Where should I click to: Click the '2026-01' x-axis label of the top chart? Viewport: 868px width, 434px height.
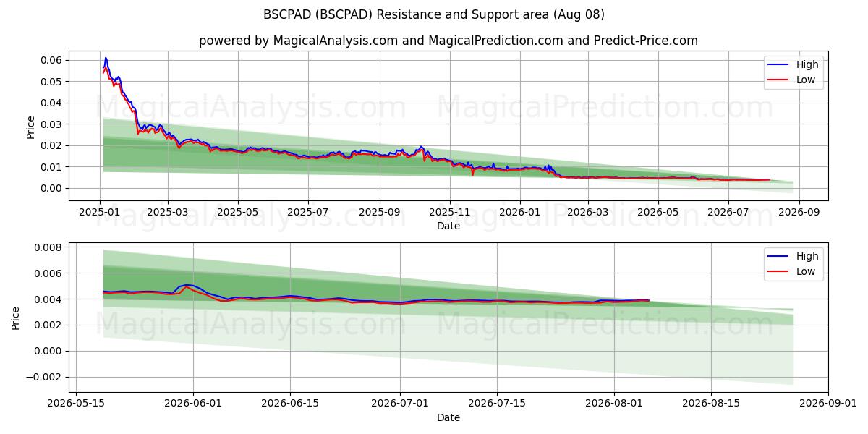(x=519, y=213)
